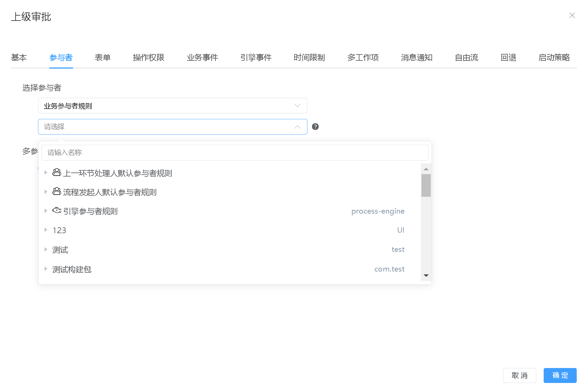Screen dimensions: 587x392
Task: Open the 启动策略 tab
Action: coord(554,57)
